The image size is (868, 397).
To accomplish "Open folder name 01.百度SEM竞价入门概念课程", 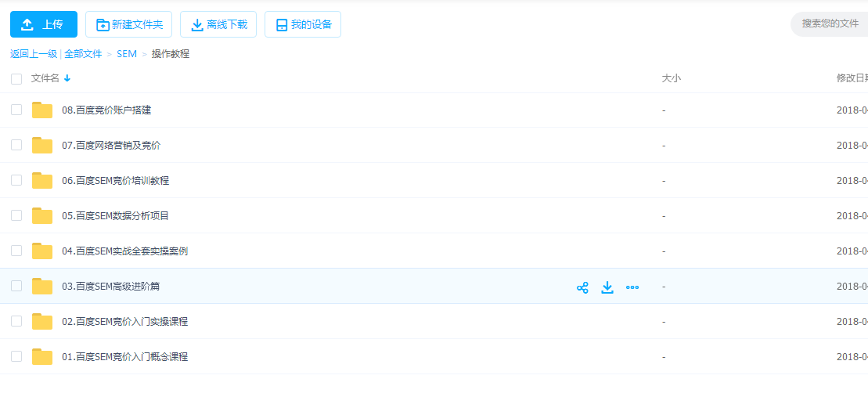I will 125,356.
